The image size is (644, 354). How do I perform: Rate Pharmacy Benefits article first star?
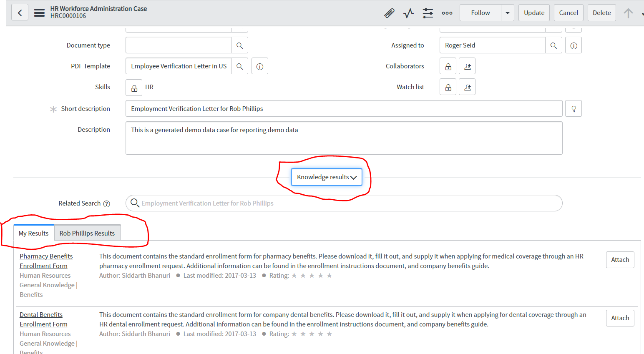(294, 276)
